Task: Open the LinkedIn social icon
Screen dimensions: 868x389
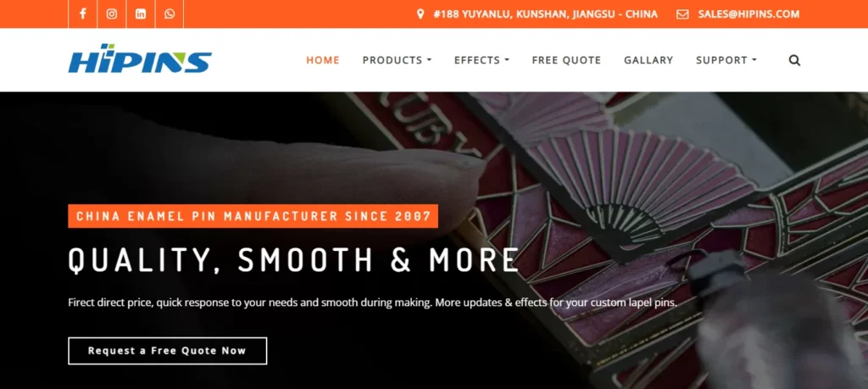Action: [x=141, y=14]
